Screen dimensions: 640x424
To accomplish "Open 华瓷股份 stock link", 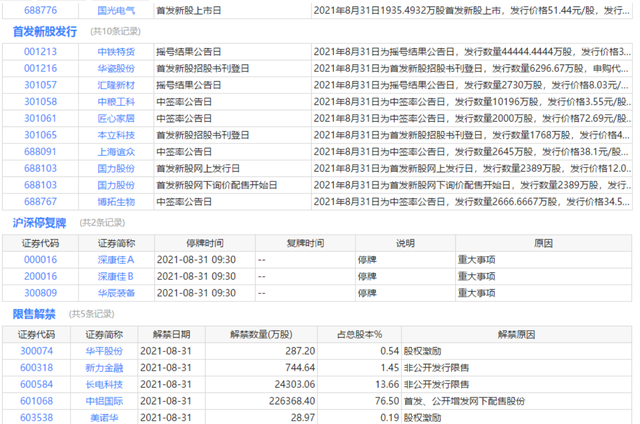I will pos(116,69).
